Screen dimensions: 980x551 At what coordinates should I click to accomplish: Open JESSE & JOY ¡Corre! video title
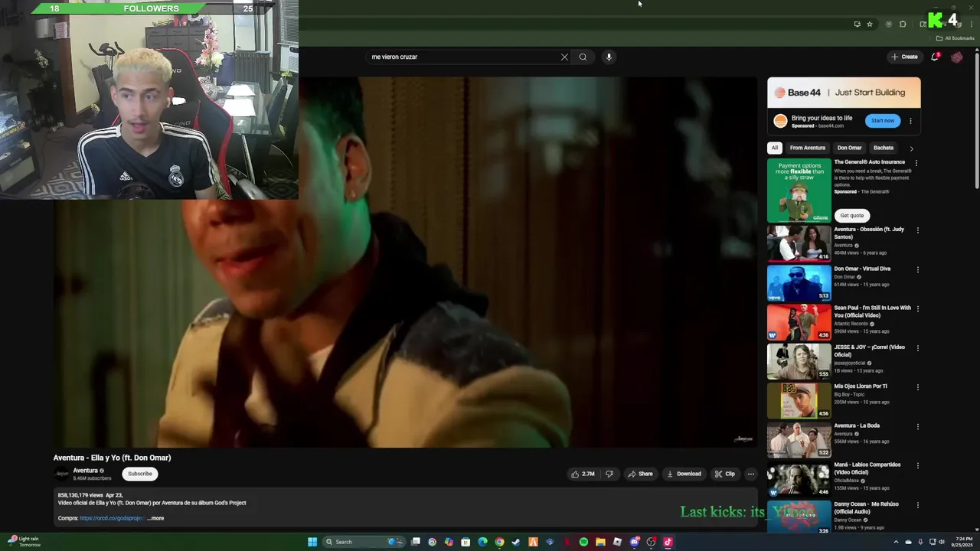[x=869, y=350]
